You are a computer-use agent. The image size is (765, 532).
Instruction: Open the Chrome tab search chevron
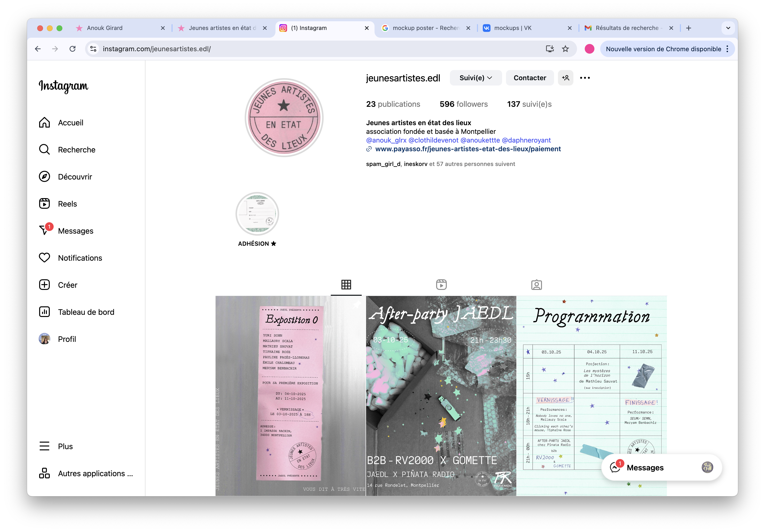(728, 28)
